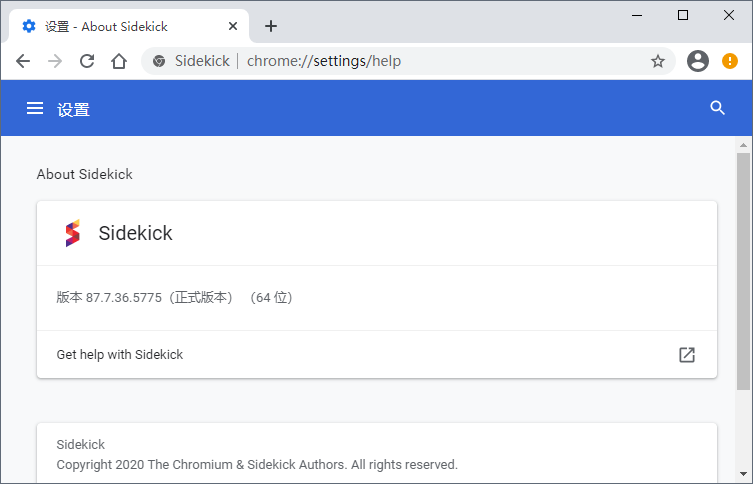753x484 pixels.
Task: Click the scrollbar up arrow
Action: [x=743, y=145]
